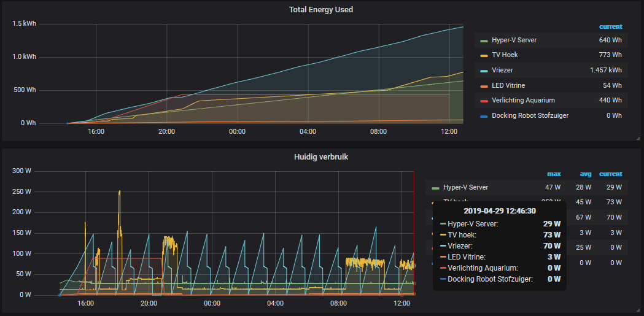Click the 1.0 kWh y-axis label
Viewport: 644px width, 316px height.
tap(24, 57)
